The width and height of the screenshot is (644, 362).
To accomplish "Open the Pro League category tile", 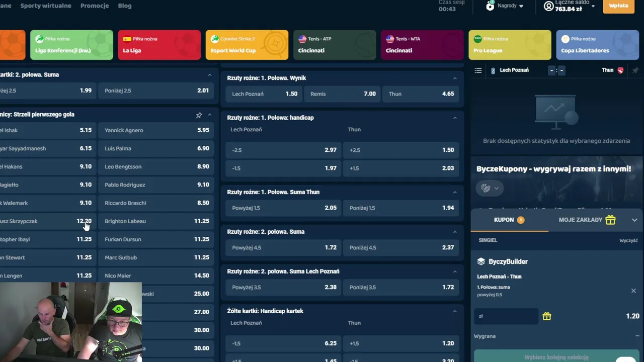I will pyautogui.click(x=510, y=45).
